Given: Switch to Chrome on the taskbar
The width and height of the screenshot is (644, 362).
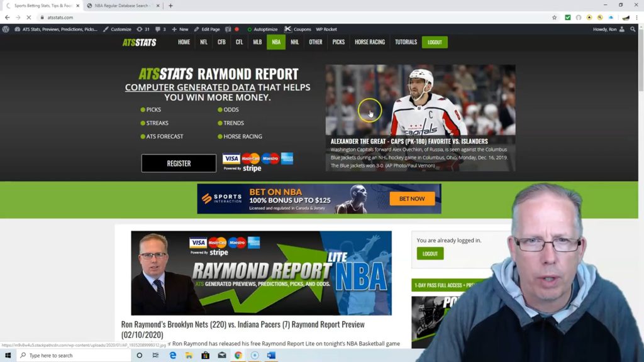Looking at the screenshot, I should [x=238, y=356].
